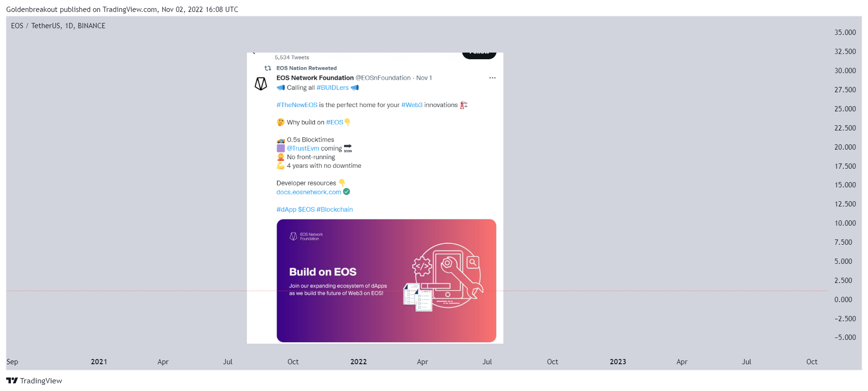Image resolution: width=868 pixels, height=391 pixels.
Task: Click the $EOS cashtag
Action: 306,209
